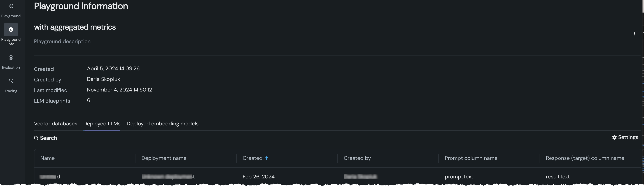Screen dimensions: 644x186
Task: Open the Evaluation star icon
Action: (11, 58)
